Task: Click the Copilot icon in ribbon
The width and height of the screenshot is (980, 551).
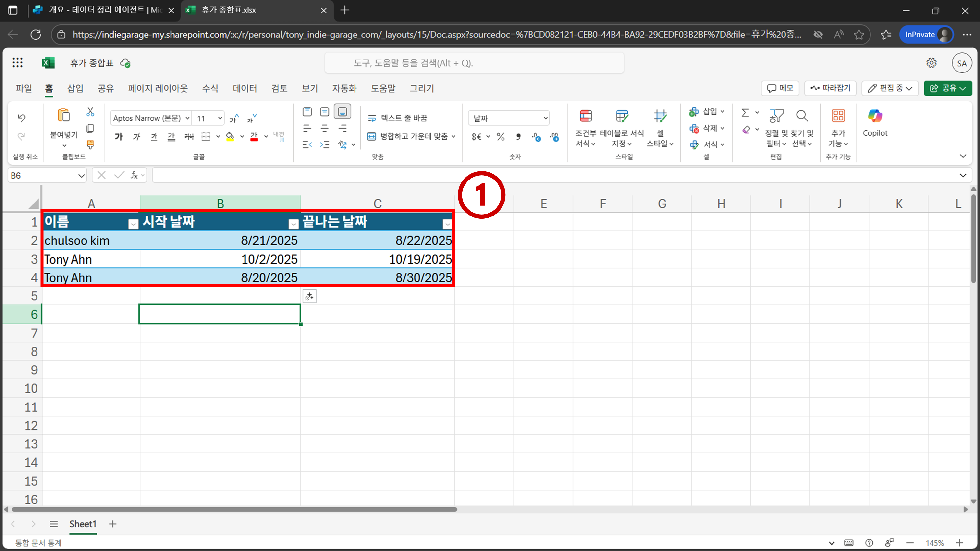Action: point(875,116)
